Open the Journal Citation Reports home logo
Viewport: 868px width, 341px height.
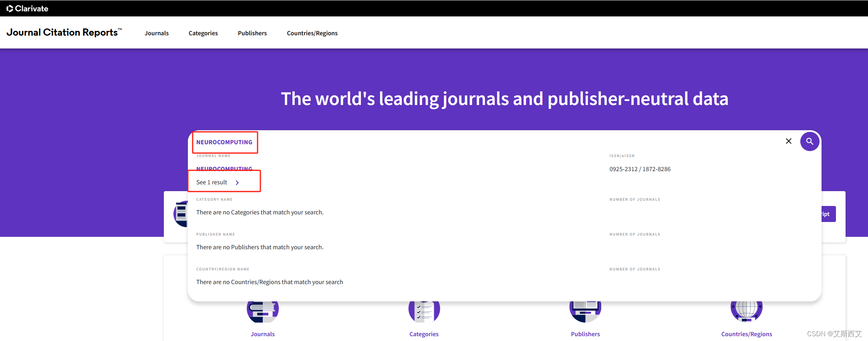click(x=64, y=32)
